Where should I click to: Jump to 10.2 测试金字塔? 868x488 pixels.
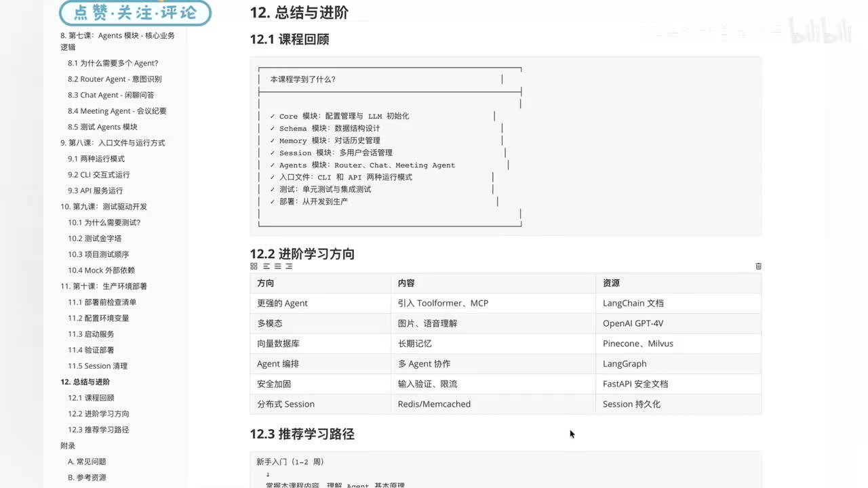tap(94, 239)
